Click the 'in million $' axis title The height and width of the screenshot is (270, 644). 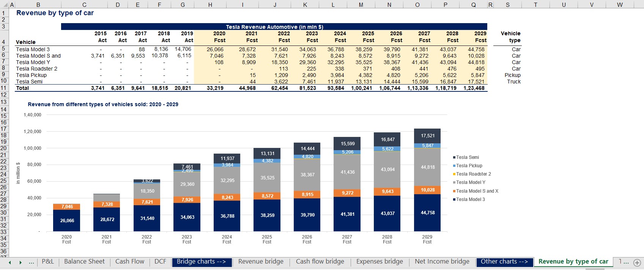click(x=18, y=173)
